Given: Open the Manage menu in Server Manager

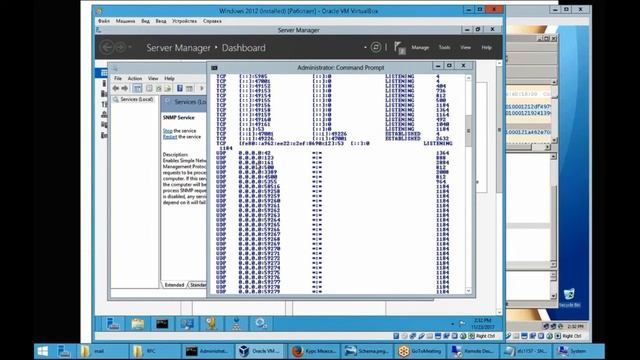Looking at the screenshot, I should click(420, 47).
